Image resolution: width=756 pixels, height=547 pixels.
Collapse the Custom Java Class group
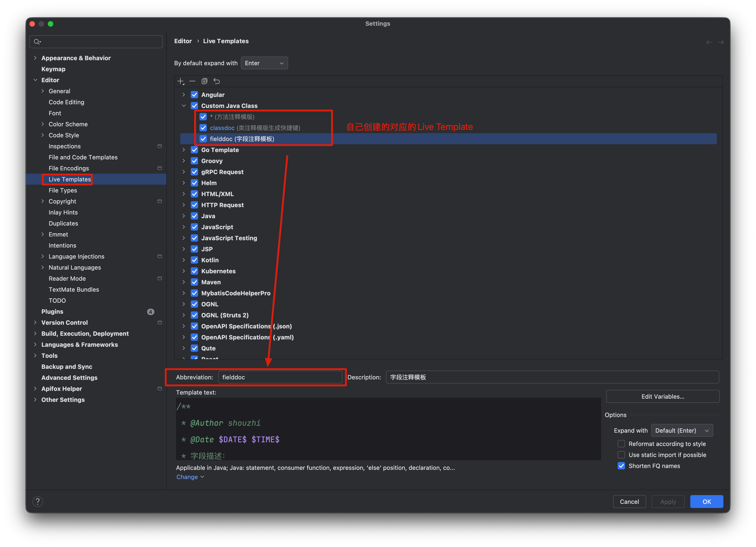pos(184,106)
